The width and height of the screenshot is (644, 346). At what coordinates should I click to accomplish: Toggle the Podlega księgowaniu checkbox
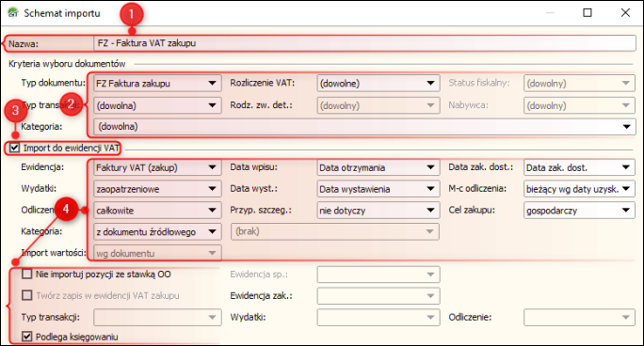[x=26, y=337]
